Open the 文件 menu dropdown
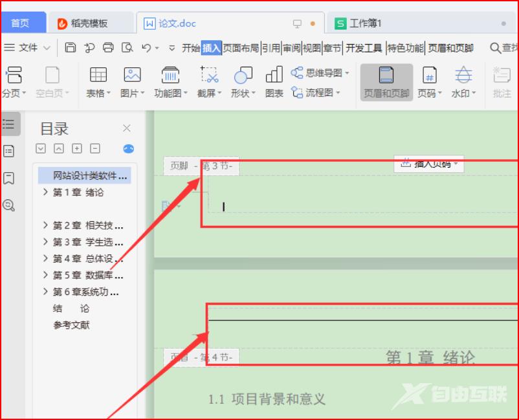 (x=27, y=48)
